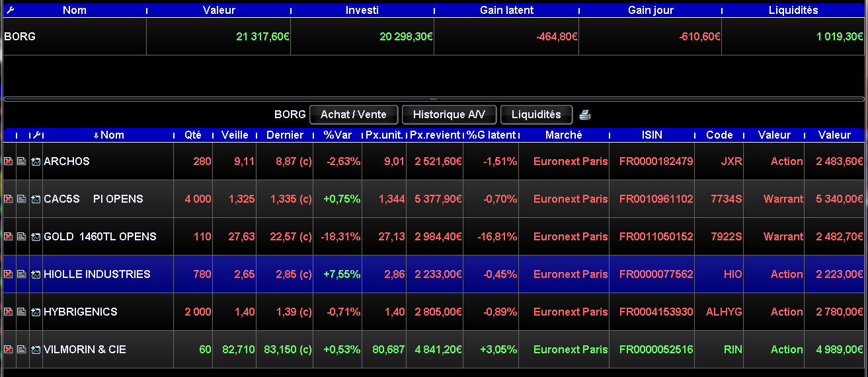Show chart for GOLD 1460TL OPENS

(x=36, y=237)
